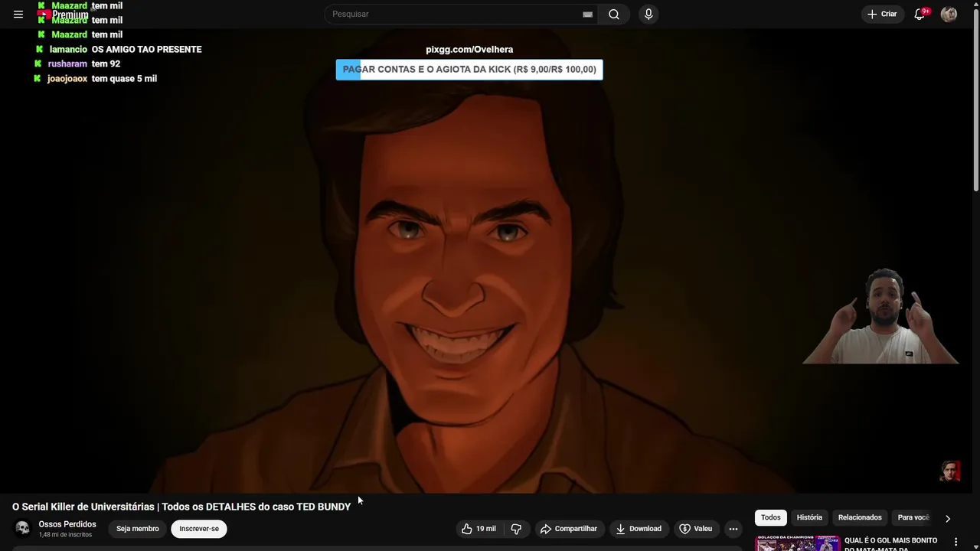The image size is (980, 551).
Task: Open options for gol mais bonito video
Action: pos(955,542)
